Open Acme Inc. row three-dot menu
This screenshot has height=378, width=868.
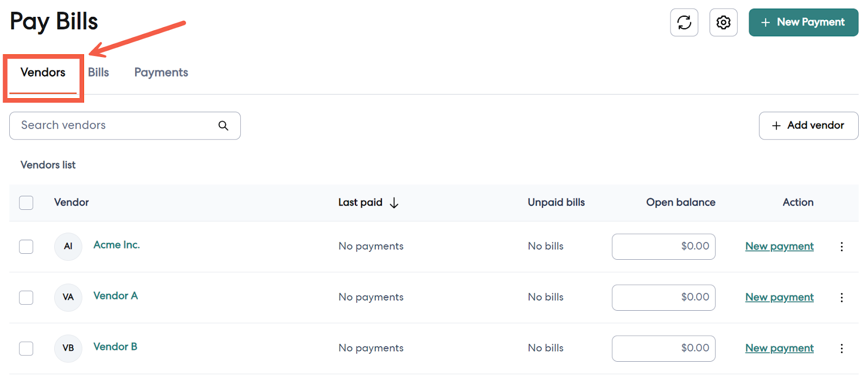[841, 247]
